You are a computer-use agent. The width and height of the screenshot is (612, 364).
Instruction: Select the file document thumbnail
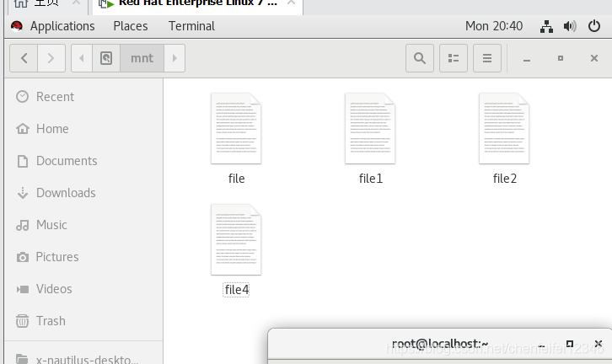[x=236, y=128]
